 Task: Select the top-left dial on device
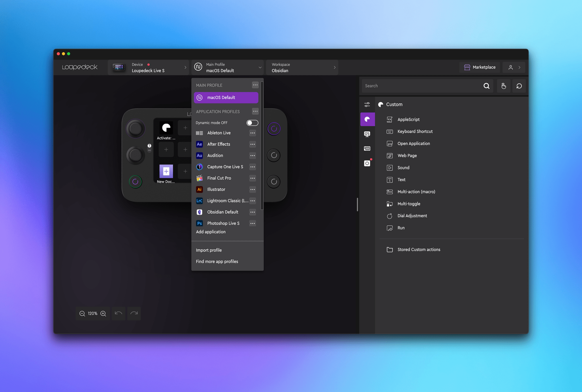coord(136,129)
